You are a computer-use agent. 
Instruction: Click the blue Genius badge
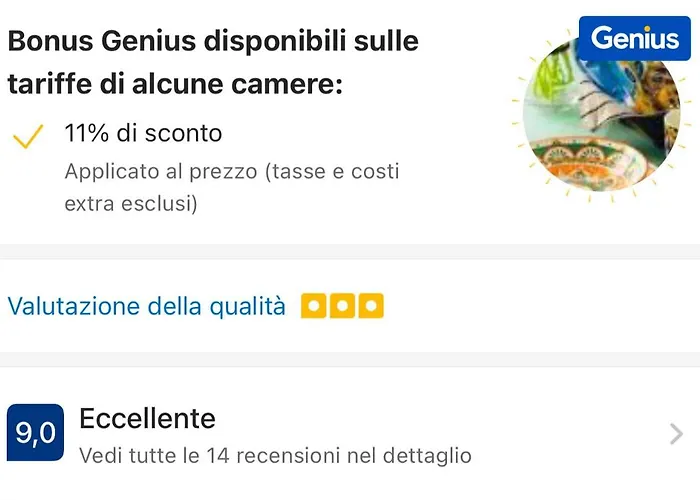(x=634, y=39)
